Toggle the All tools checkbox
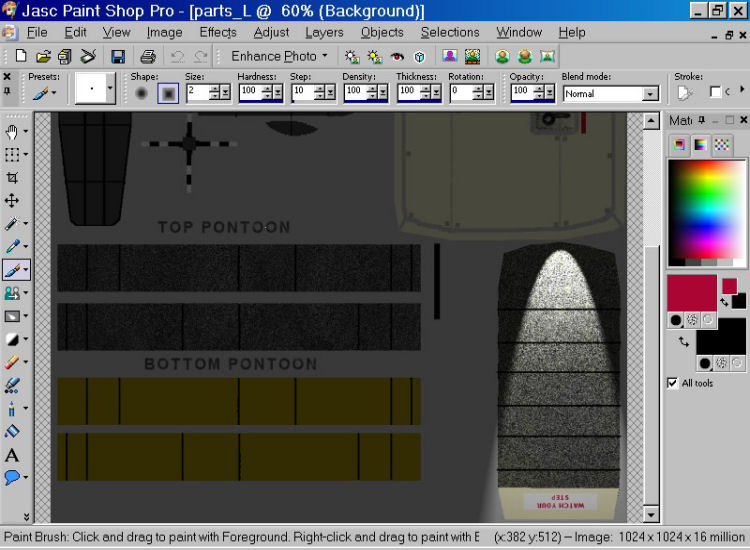 (x=672, y=383)
